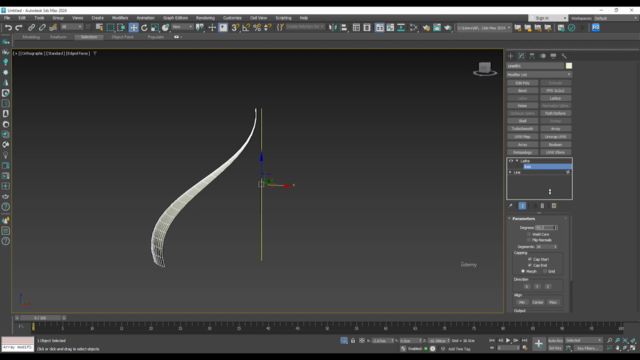
Task: Switch to the Object Paint ribbon tab
Action: click(122, 37)
